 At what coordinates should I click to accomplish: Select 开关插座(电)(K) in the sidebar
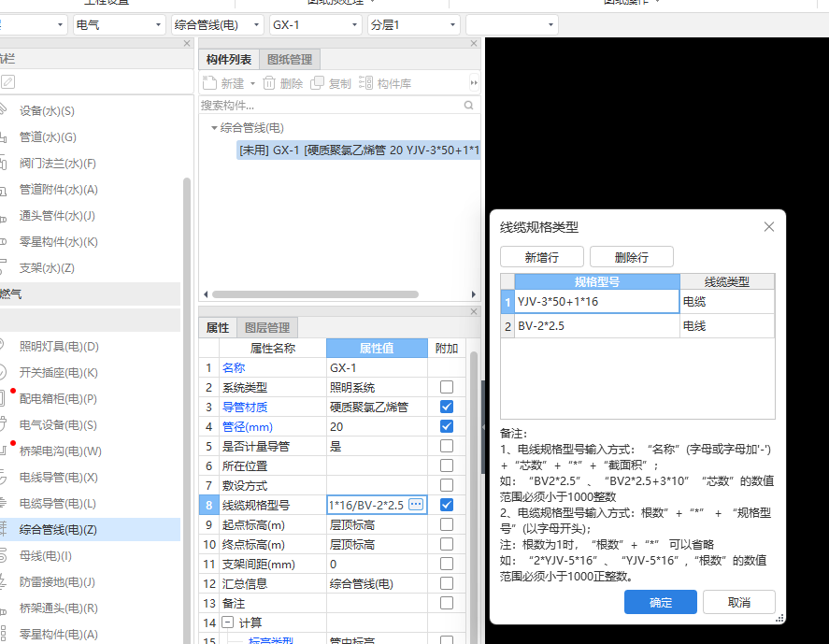coord(59,373)
